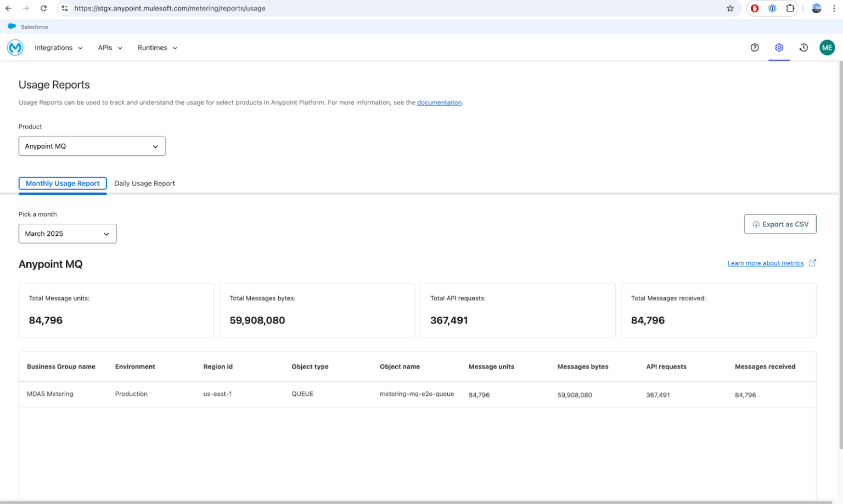
Task: Open the access history clock icon
Action: pos(803,48)
